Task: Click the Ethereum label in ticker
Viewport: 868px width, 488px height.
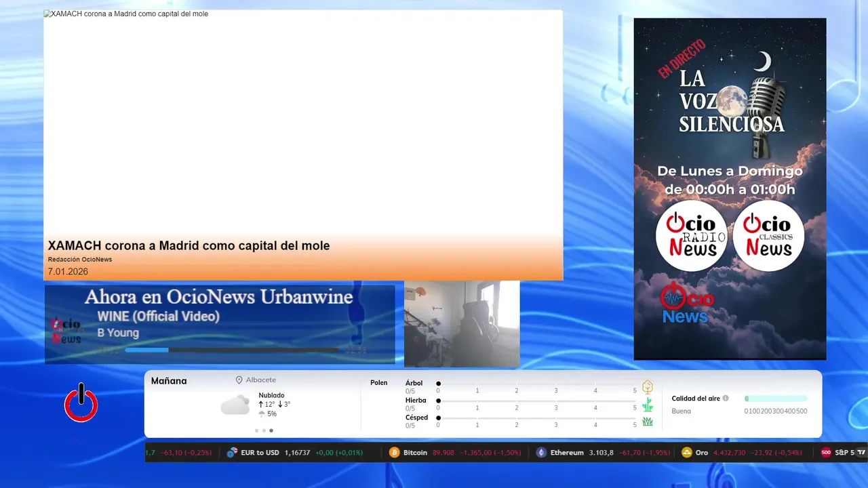Action: click(x=567, y=453)
